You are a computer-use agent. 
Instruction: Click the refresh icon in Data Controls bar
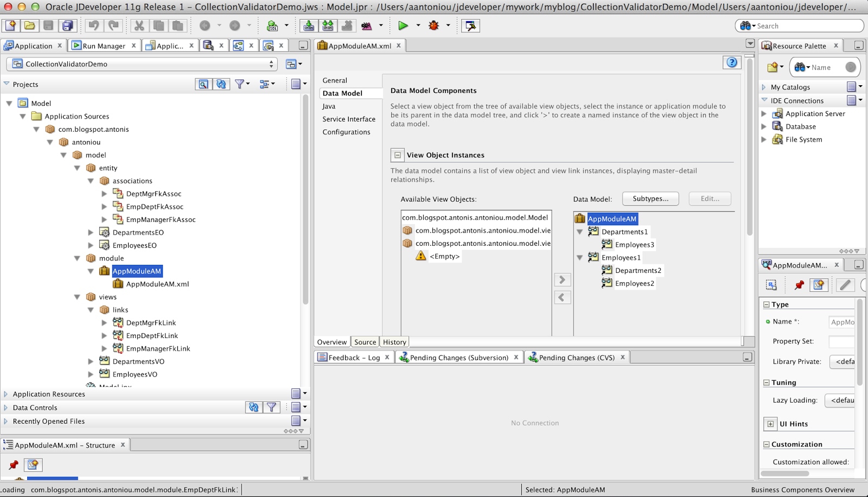click(x=253, y=407)
